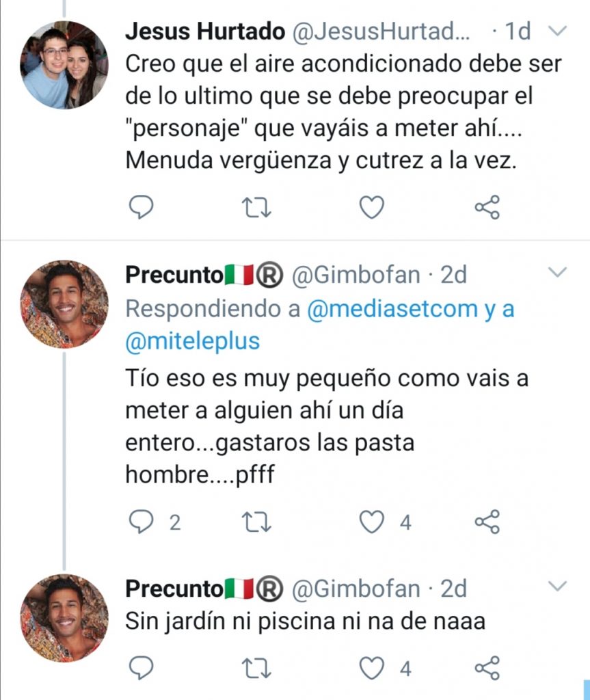Share the 'Sin jardín ni piscina' tweet
The height and width of the screenshot is (700, 590).
(487, 667)
